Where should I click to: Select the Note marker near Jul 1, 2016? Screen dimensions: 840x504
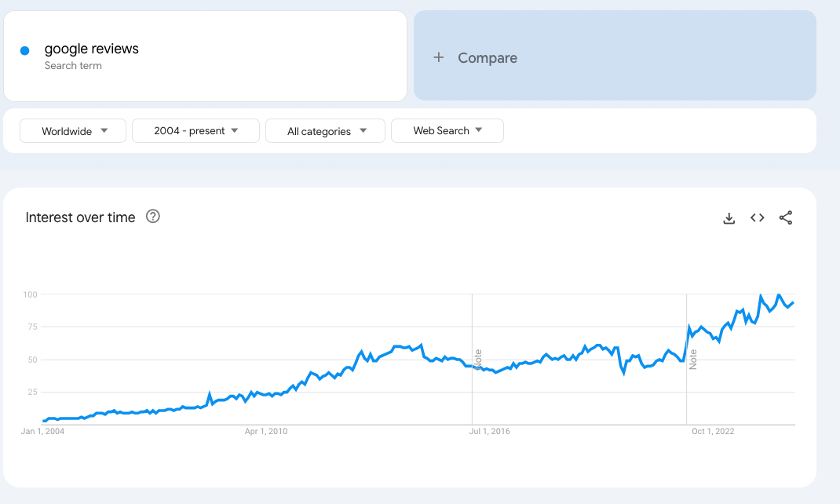(477, 360)
